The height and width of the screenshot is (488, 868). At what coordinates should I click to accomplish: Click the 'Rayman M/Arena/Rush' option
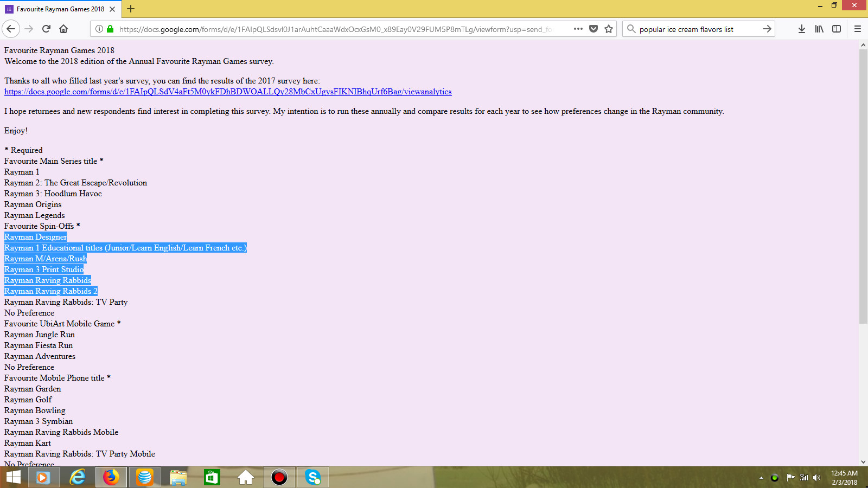(46, 259)
